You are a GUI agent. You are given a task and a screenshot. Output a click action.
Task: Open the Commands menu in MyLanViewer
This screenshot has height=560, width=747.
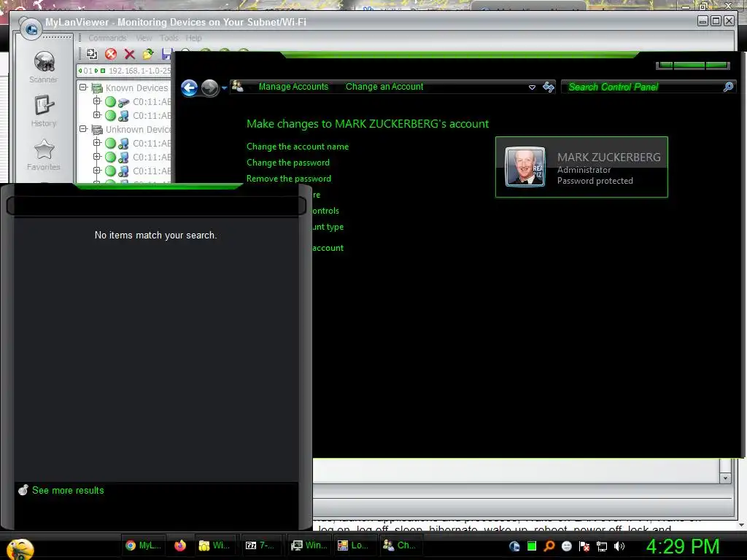pos(108,38)
